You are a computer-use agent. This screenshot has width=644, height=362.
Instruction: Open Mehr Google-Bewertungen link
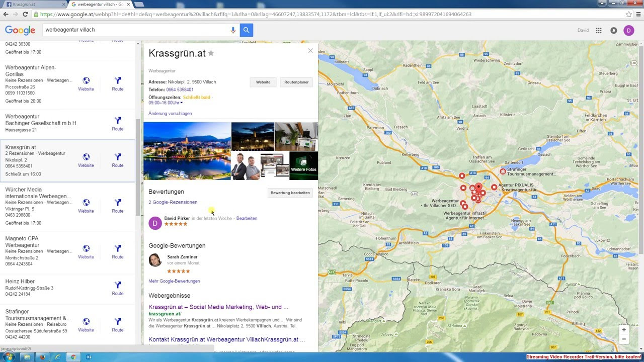tap(174, 281)
